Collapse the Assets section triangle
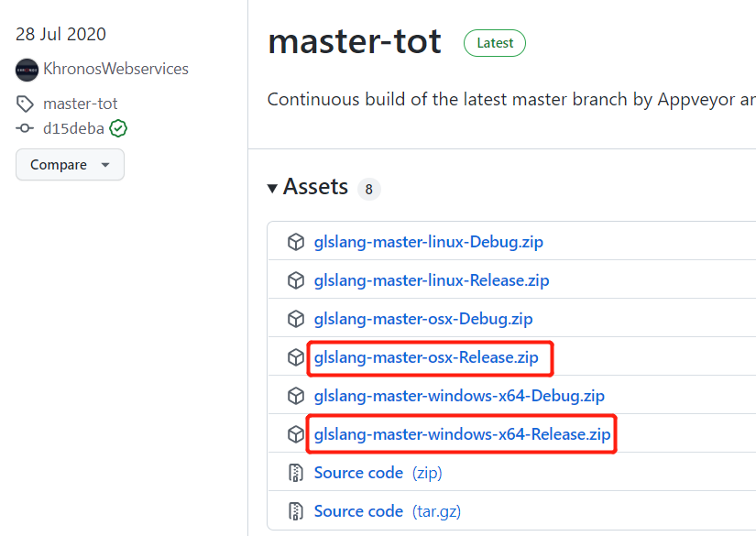Screen dimensions: 756x536 click(x=272, y=189)
